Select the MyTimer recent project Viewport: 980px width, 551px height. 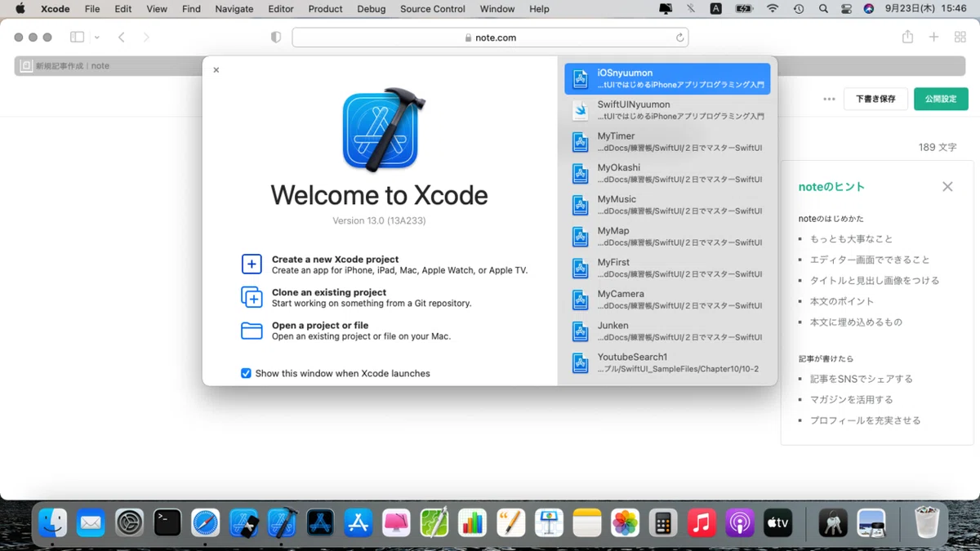pos(667,142)
